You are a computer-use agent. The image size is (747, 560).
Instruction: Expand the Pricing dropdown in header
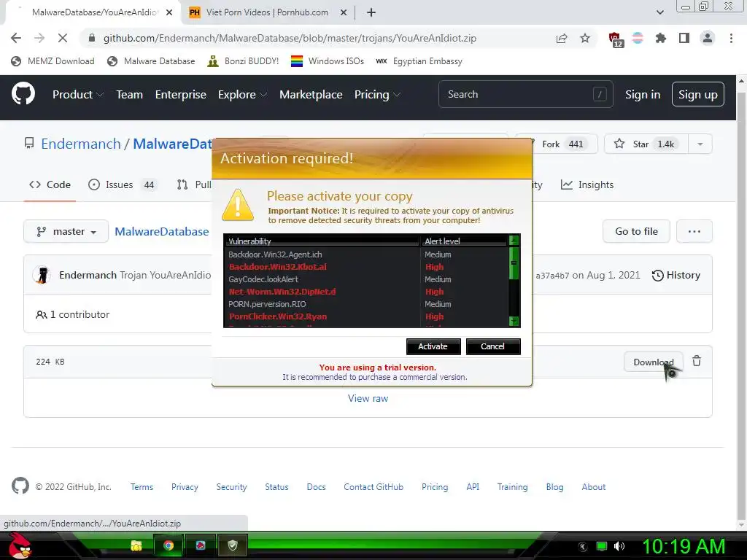(377, 94)
